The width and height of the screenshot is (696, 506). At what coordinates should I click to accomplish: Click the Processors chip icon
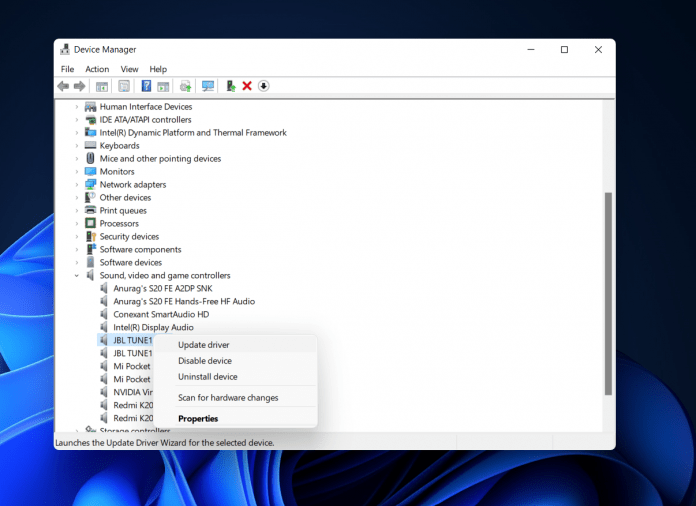(x=91, y=223)
